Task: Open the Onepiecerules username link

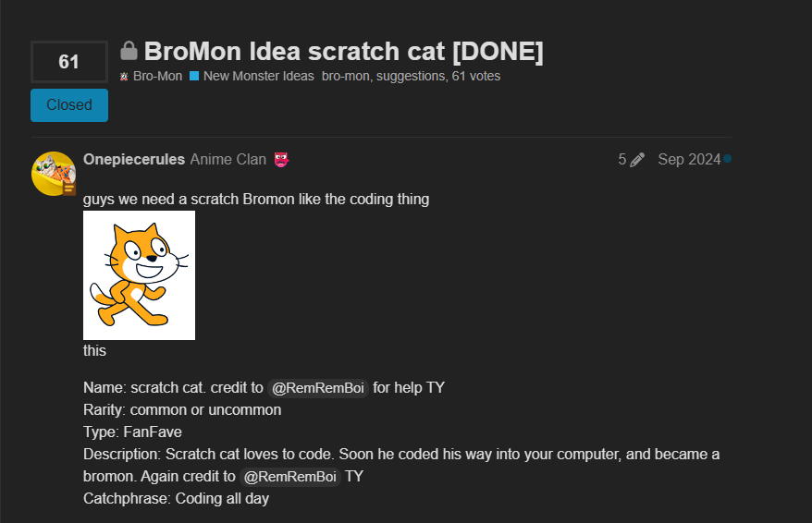Action: pos(133,160)
